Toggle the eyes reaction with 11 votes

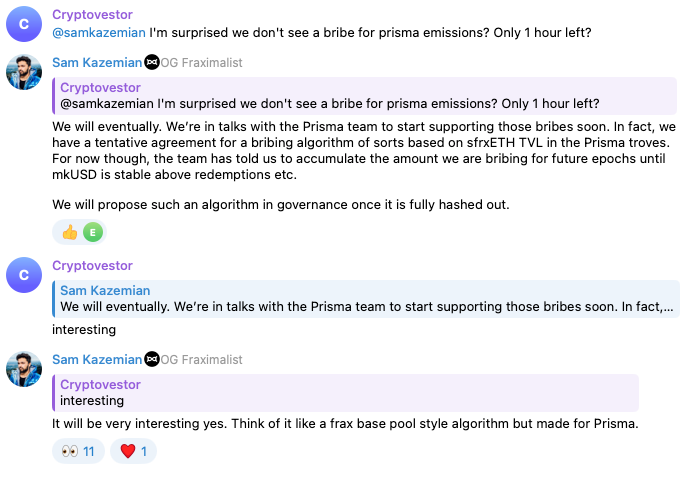pos(78,451)
